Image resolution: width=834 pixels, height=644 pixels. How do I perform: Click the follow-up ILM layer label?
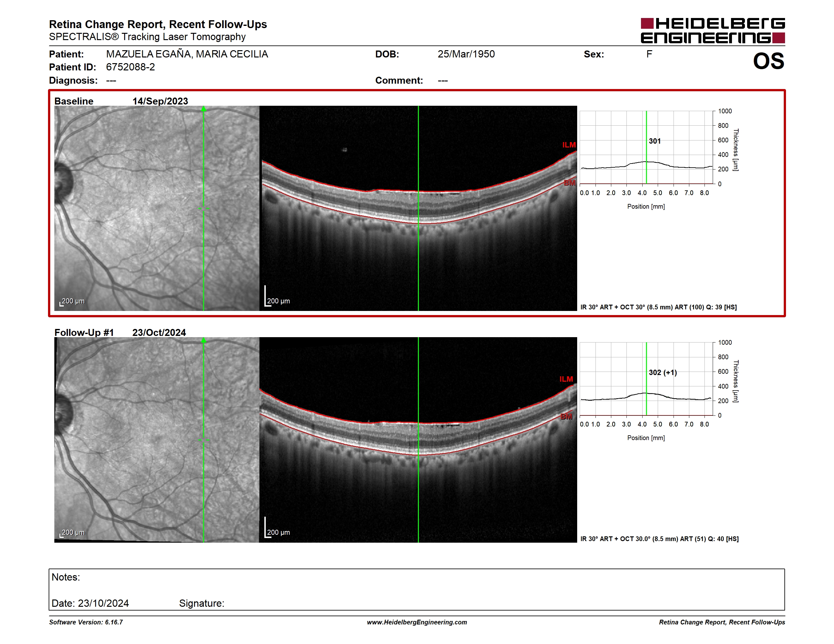[566, 379]
